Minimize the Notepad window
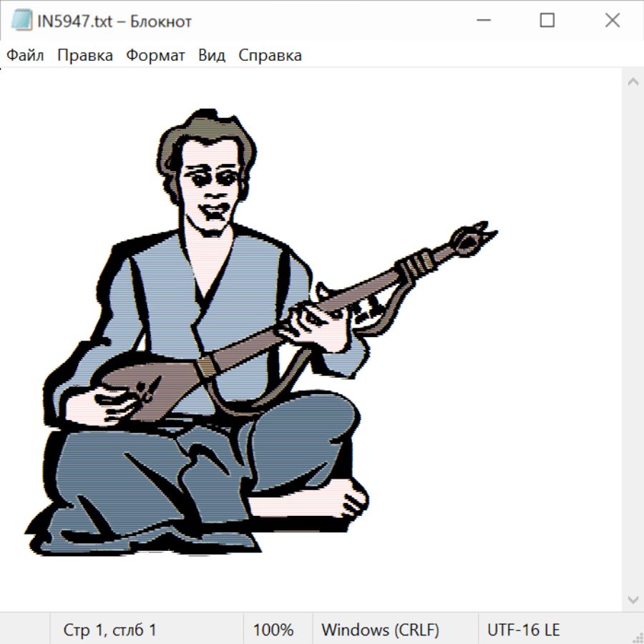This screenshot has height=644, width=644. point(482,21)
